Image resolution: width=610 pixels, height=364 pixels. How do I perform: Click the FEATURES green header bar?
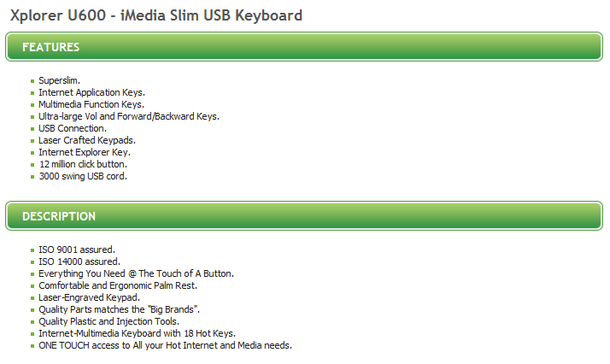pyautogui.click(x=304, y=47)
